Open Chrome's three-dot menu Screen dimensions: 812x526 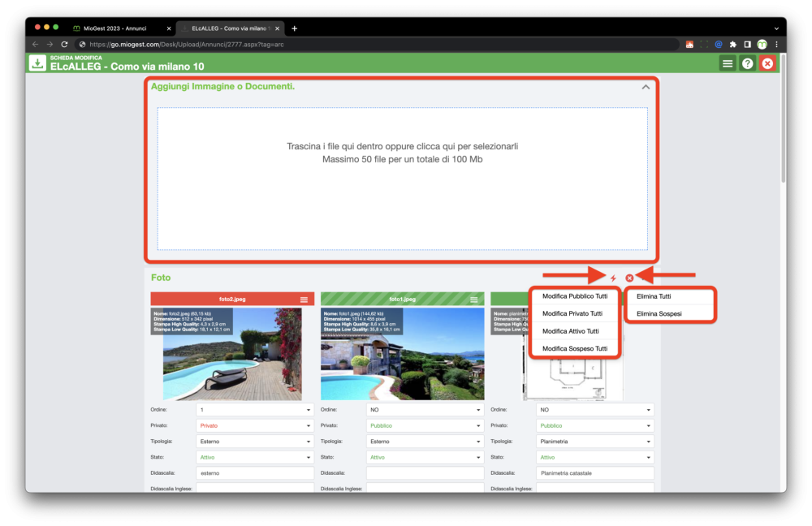coord(776,45)
